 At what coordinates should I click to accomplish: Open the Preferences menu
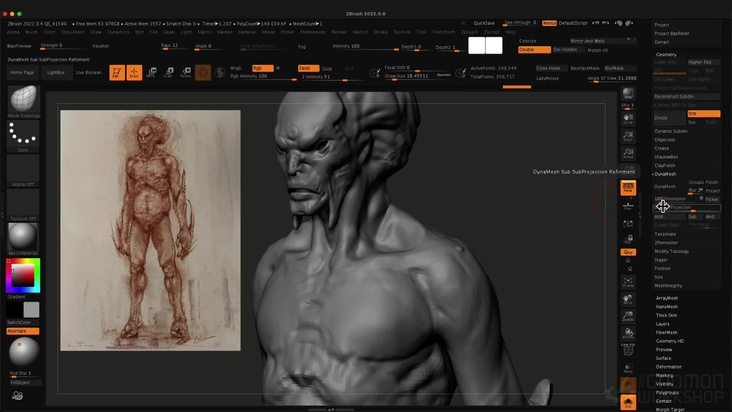click(312, 32)
